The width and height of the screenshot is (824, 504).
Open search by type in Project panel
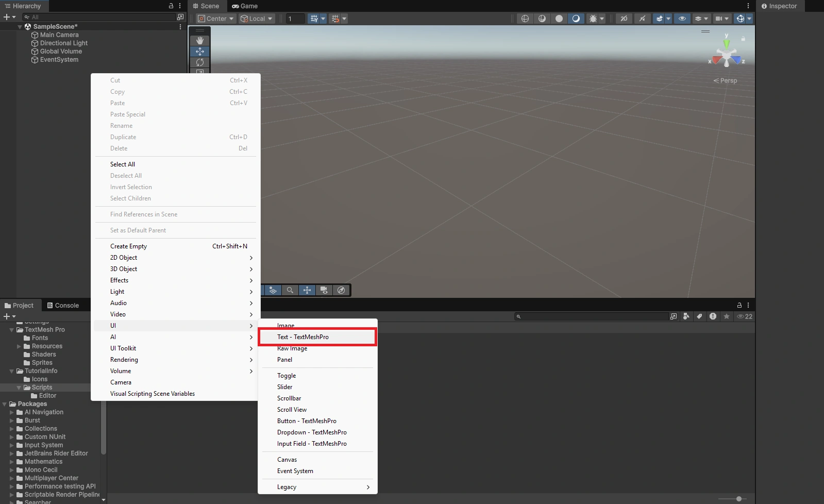click(686, 316)
